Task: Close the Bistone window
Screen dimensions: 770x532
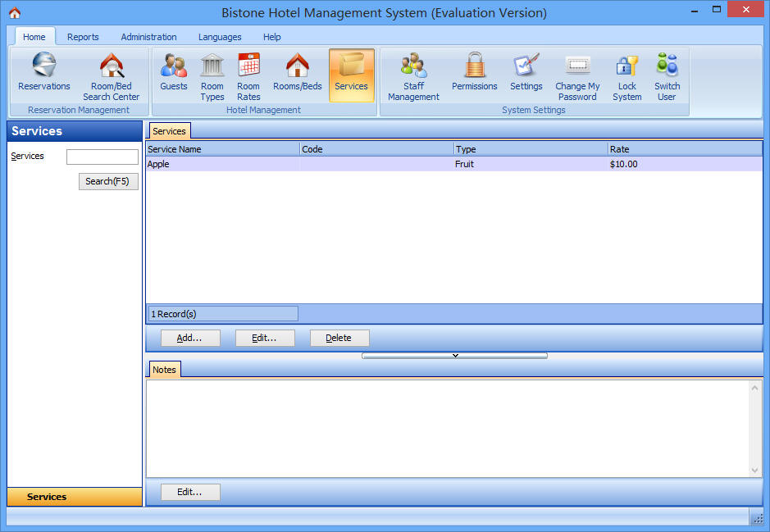Action: coord(745,9)
